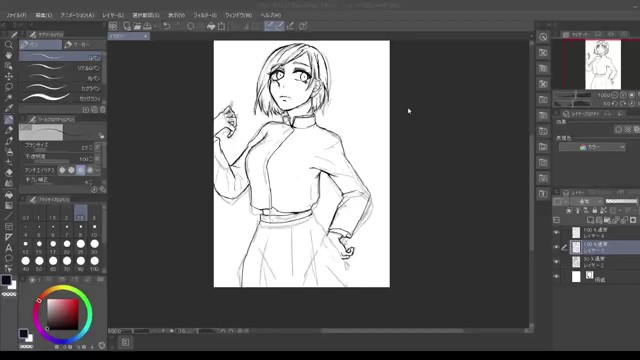Toggle visibility of the 30% opacity layer
Viewport: 640px width, 360px height.
(x=556, y=262)
